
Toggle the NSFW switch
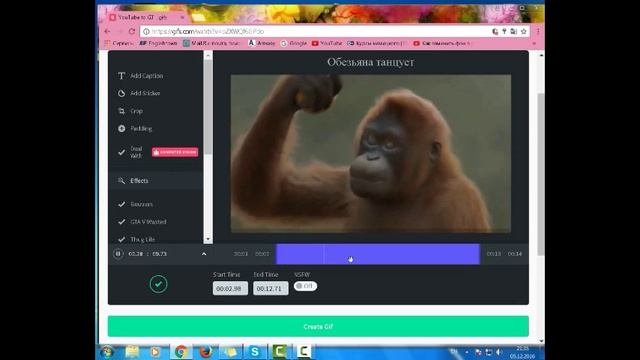tap(305, 286)
